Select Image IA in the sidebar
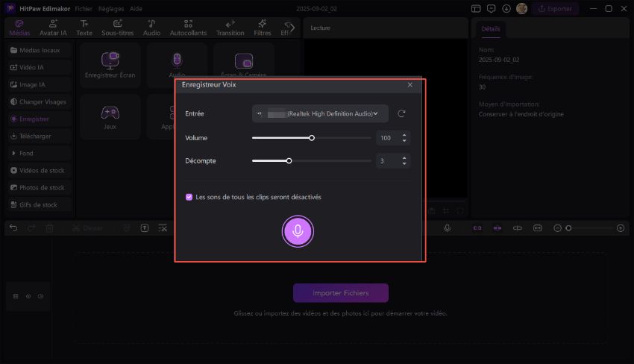Image resolution: width=634 pixels, height=364 pixels. 40,84
